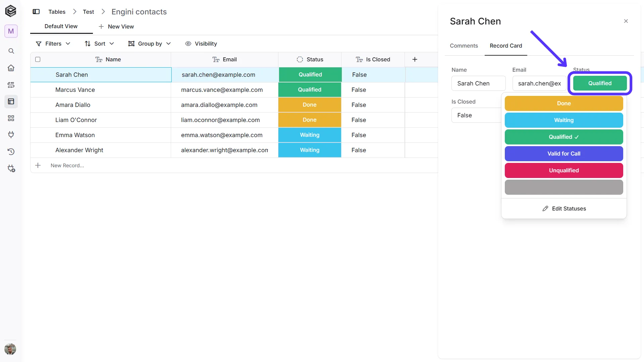Choose the Valid for Call status option
The height and width of the screenshot is (362, 644).
563,154
